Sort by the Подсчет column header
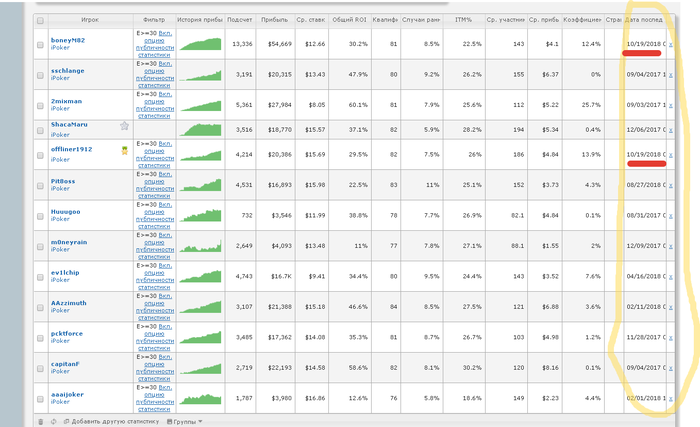The width and height of the screenshot is (700, 427). [240, 20]
